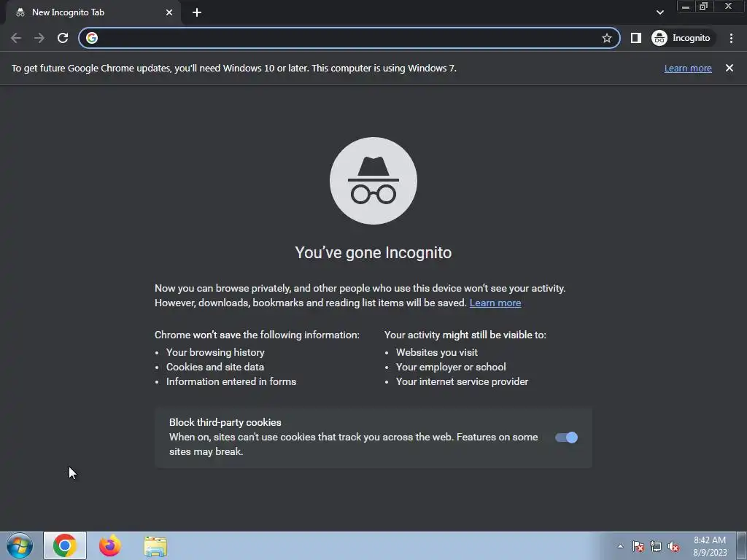Click 'Your employer or school' item

451,367
